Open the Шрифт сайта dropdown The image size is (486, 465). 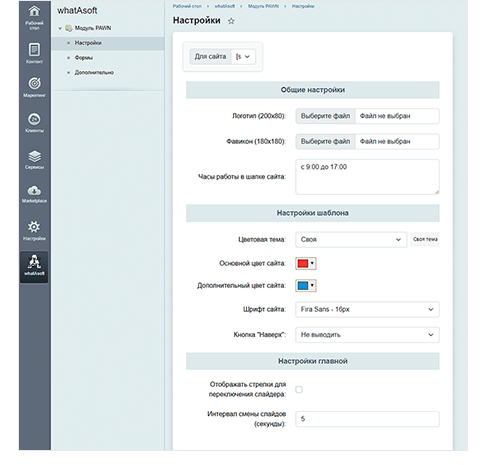pos(367,309)
